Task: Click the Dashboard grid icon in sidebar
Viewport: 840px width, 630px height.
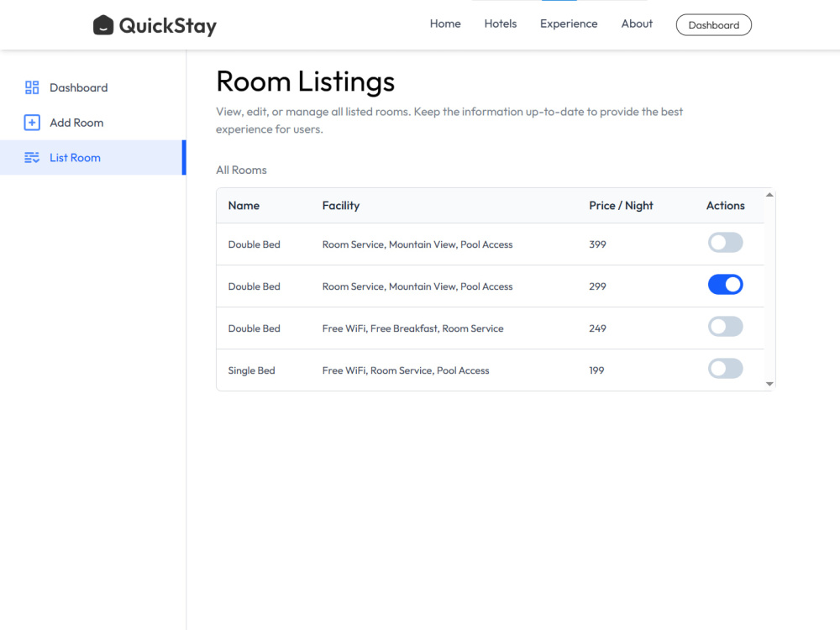Action: click(32, 87)
